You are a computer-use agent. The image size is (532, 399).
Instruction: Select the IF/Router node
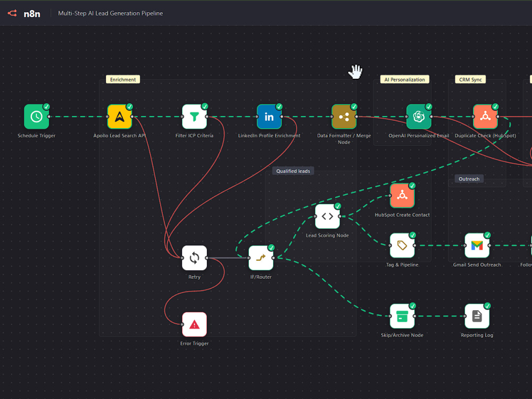tap(261, 258)
